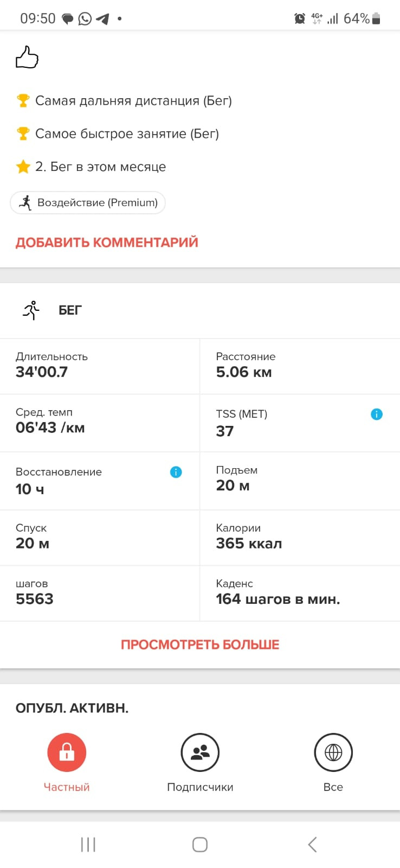Tap the thumbs-up like icon
Image resolution: width=400 pixels, height=868 pixels.
pyautogui.click(x=27, y=57)
